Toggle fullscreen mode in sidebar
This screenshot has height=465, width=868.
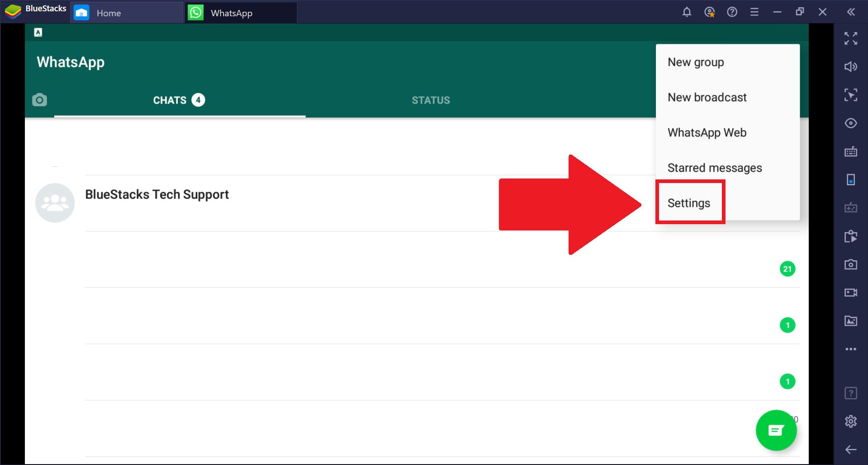click(851, 38)
